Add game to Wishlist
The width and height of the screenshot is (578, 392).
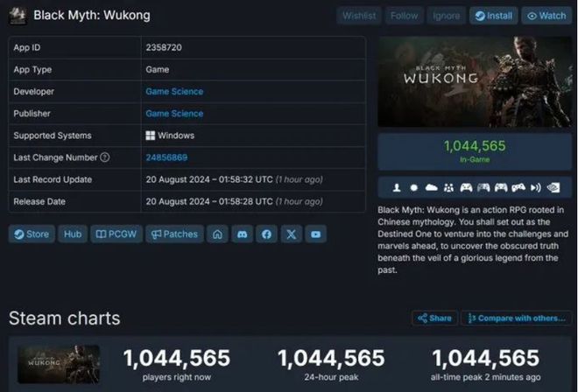(359, 16)
